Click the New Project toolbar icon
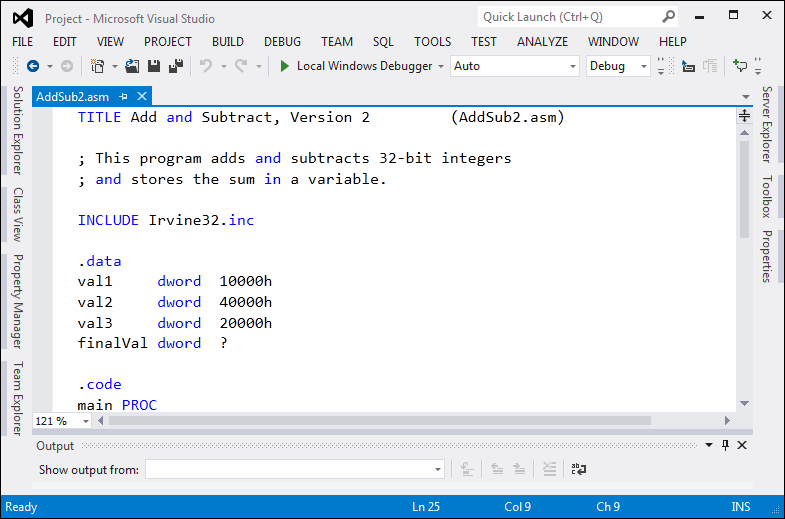The width and height of the screenshot is (785, 519). click(97, 66)
